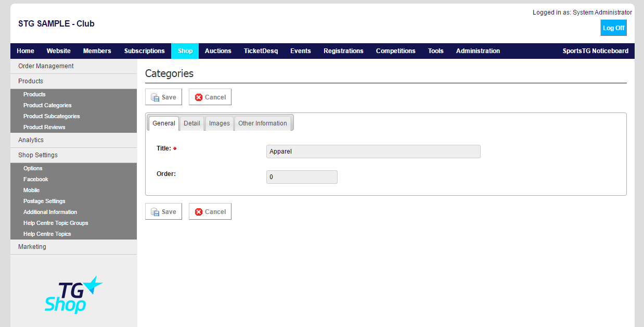Click the Logged in as System Administrator text

(x=582, y=12)
